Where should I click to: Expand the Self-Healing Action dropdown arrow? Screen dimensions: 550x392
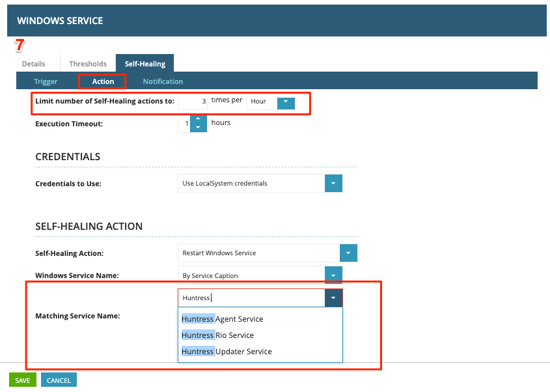(x=348, y=253)
